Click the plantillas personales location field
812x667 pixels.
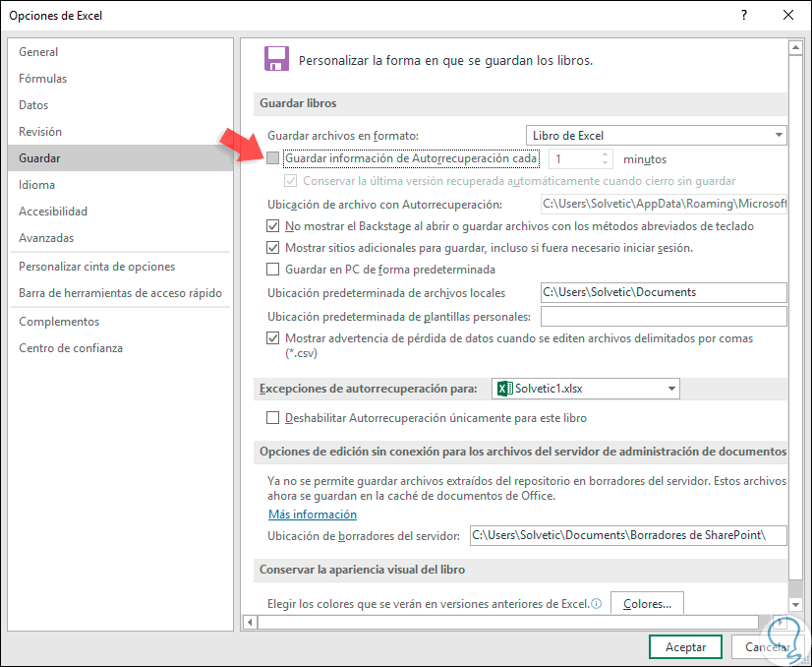[x=664, y=316]
